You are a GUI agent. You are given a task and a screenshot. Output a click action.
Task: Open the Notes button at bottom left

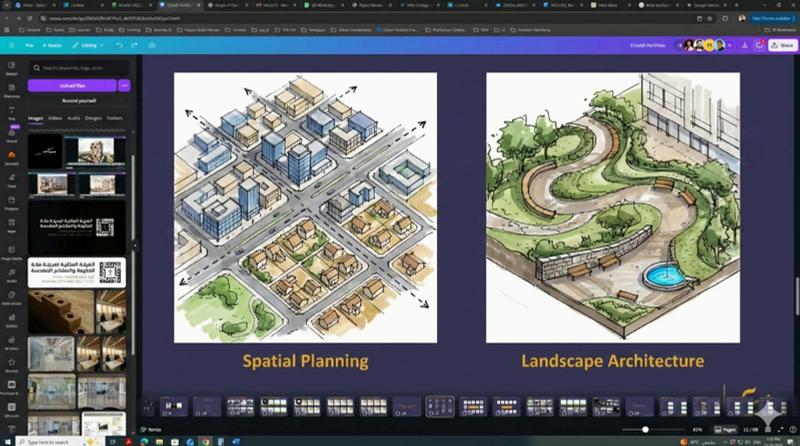[151, 430]
